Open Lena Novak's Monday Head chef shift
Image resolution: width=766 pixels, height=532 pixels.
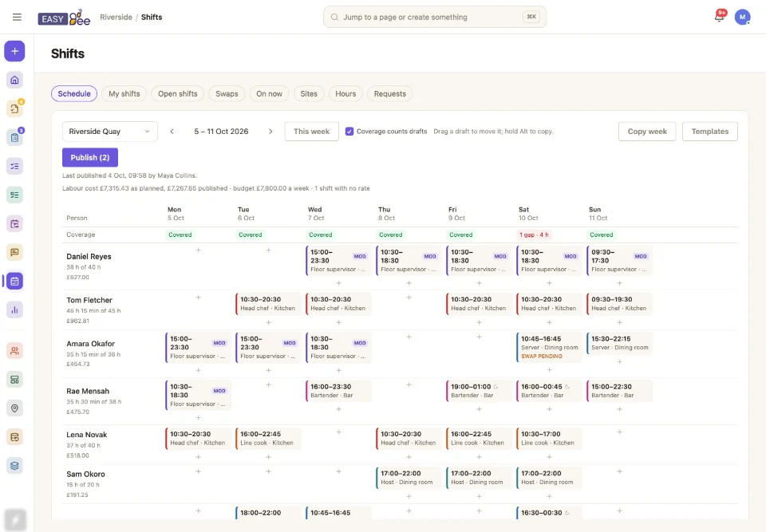198,438
